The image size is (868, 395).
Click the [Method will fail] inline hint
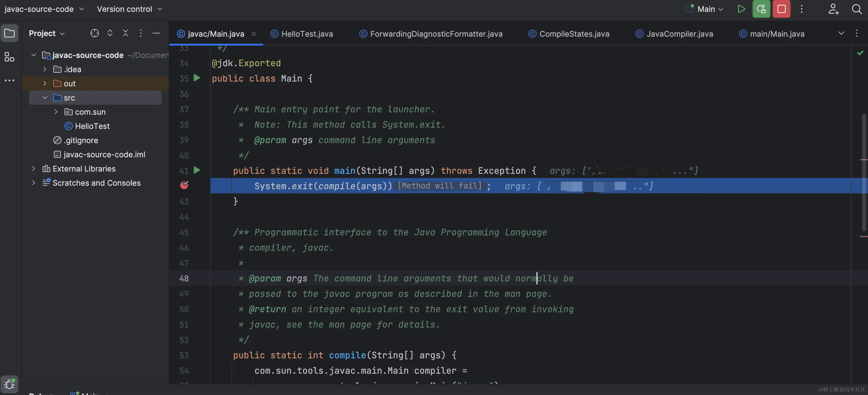coord(440,186)
